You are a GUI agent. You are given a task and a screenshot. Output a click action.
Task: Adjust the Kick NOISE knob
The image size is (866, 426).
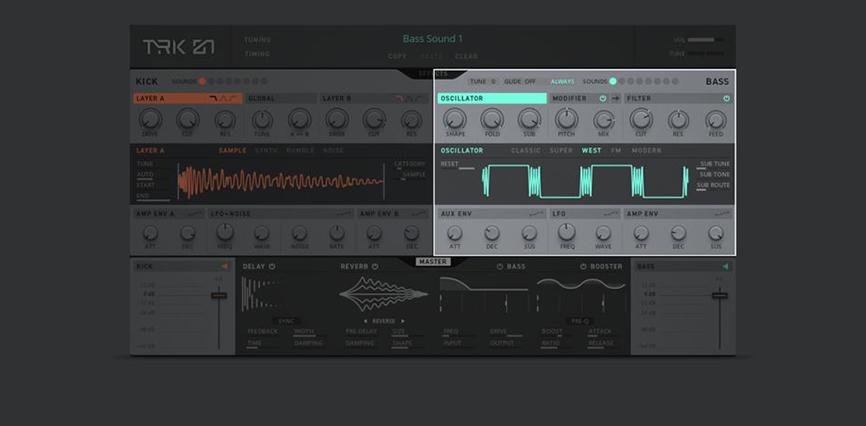click(x=299, y=233)
